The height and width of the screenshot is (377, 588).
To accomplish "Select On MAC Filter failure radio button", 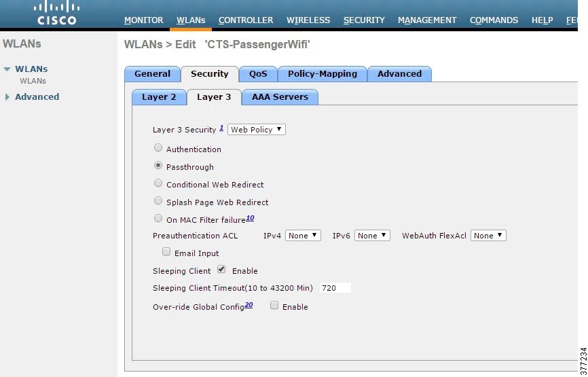I will 158,218.
